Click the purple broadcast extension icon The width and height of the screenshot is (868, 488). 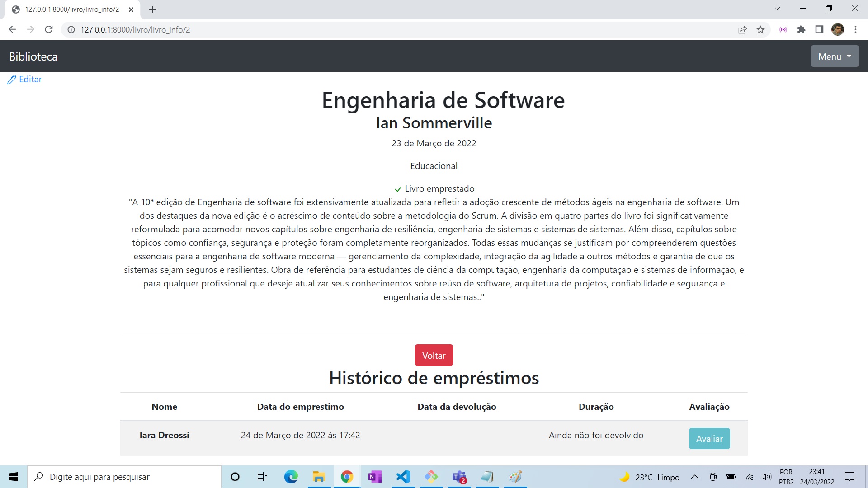pyautogui.click(x=783, y=29)
